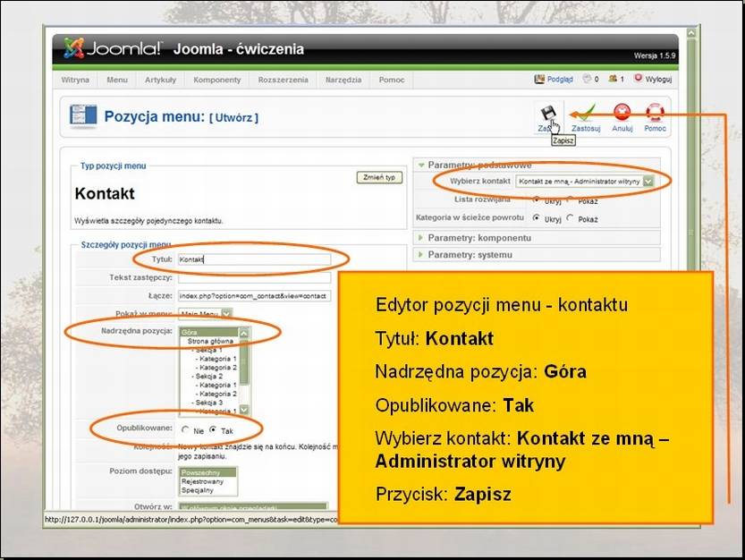Select Ukryj for Kategoria w ścieżce powrotu

tap(536, 217)
